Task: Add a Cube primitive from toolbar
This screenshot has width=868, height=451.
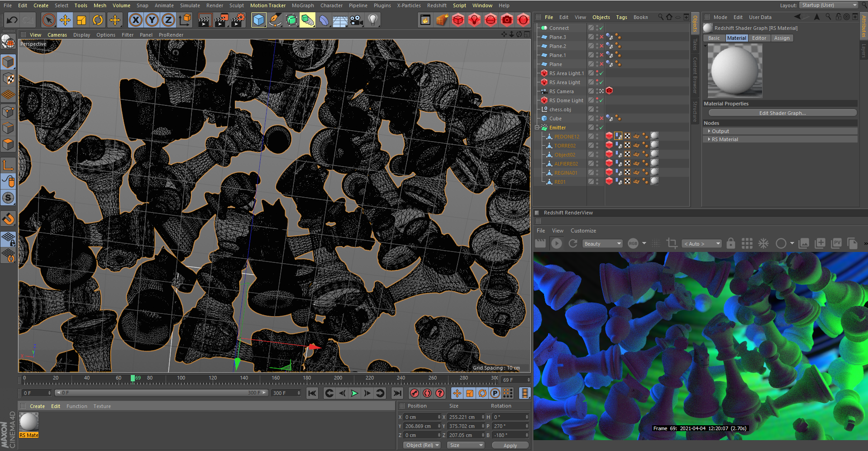Action: click(258, 20)
